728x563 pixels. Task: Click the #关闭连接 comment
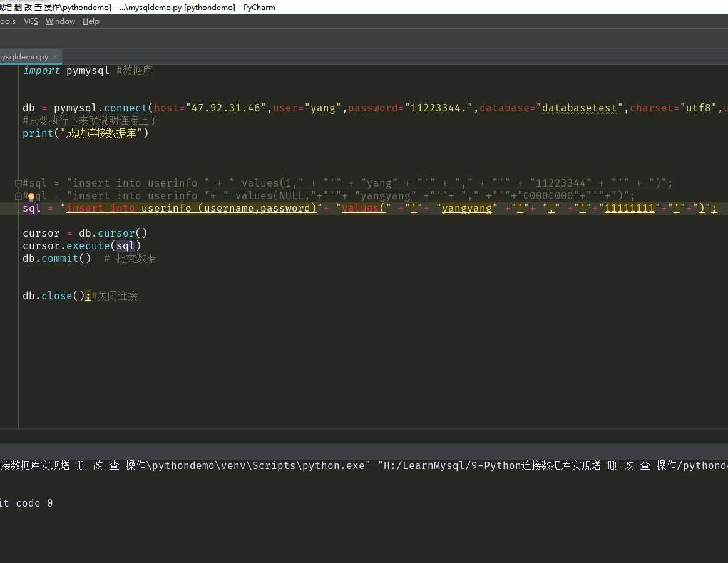[x=115, y=296]
